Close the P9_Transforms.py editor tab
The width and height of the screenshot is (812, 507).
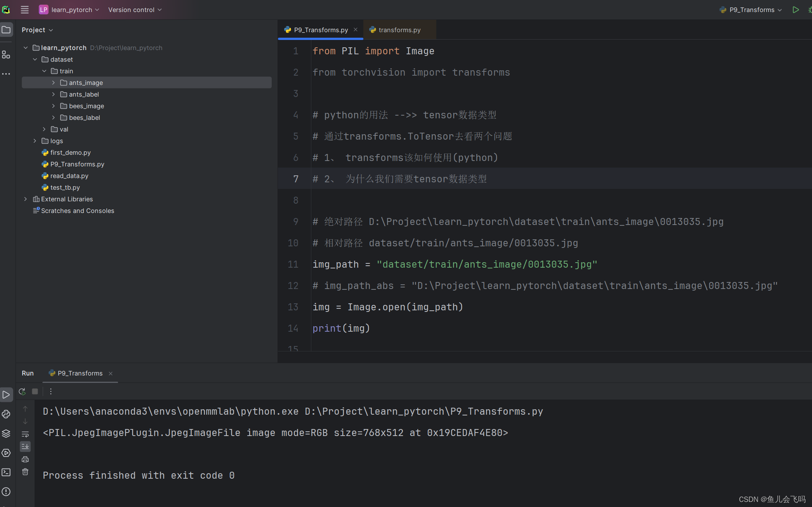355,29
